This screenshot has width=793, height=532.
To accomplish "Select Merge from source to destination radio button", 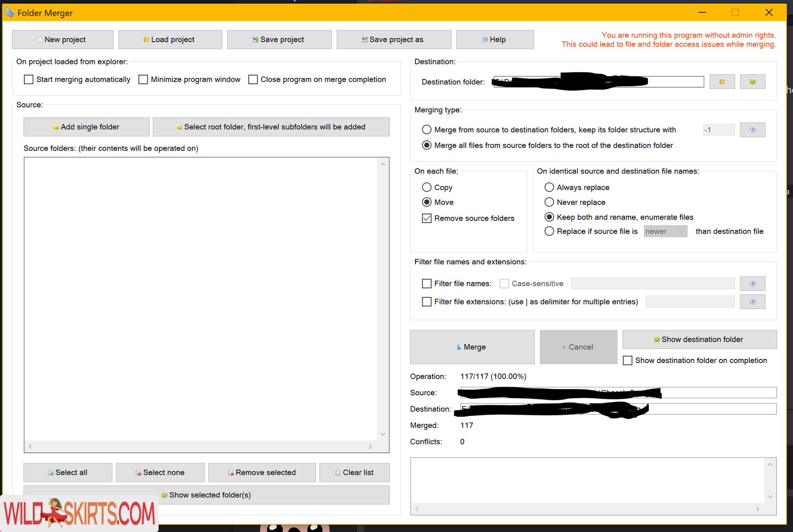I will click(x=426, y=129).
